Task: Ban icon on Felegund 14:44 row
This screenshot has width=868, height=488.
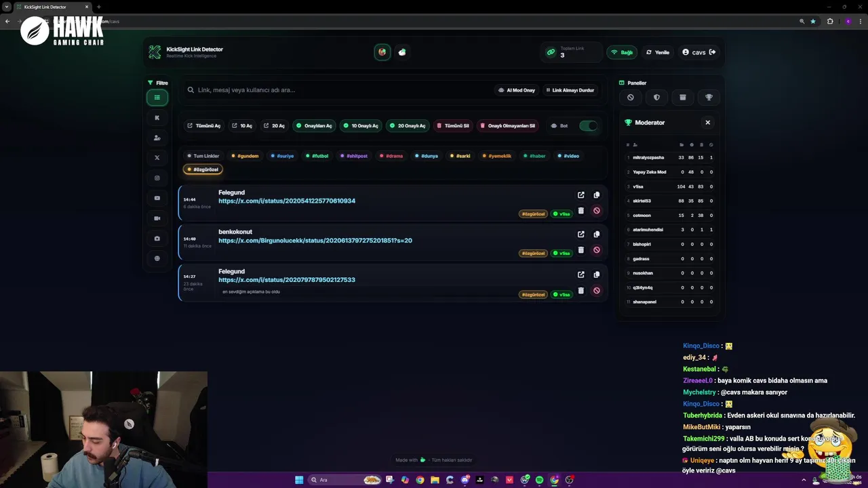Action: tap(597, 211)
